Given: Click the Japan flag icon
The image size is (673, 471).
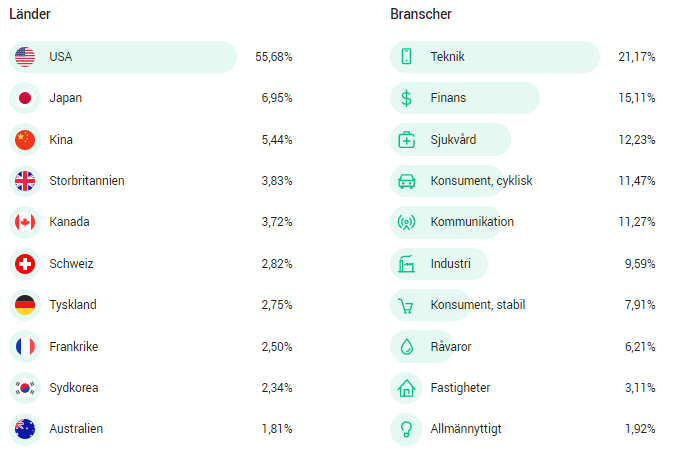Looking at the screenshot, I should (x=25, y=98).
